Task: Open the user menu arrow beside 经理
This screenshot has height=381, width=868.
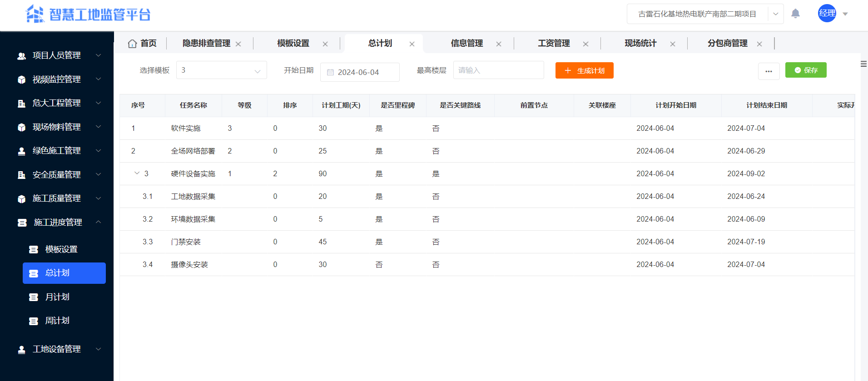Action: click(x=845, y=14)
